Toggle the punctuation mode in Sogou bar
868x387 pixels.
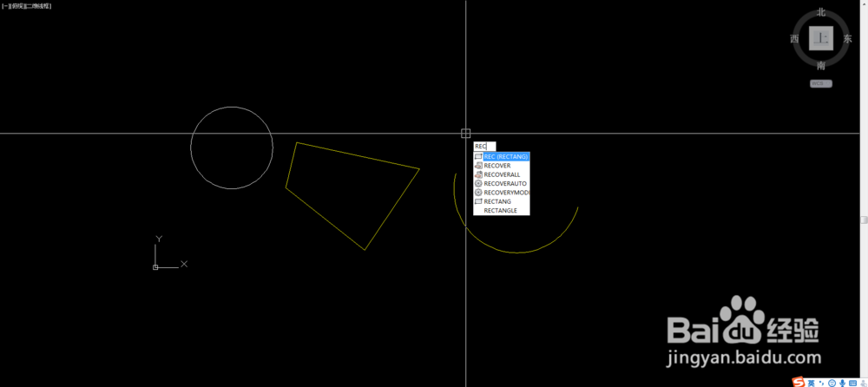821,384
